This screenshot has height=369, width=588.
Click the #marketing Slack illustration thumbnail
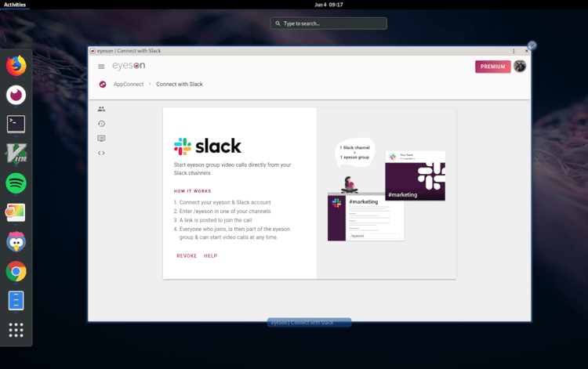coord(415,175)
